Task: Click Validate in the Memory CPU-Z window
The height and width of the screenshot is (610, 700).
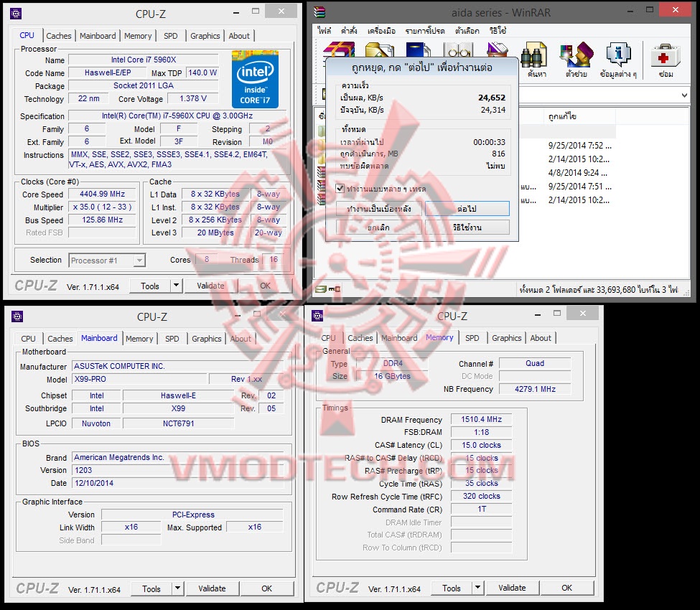Action: (512, 587)
